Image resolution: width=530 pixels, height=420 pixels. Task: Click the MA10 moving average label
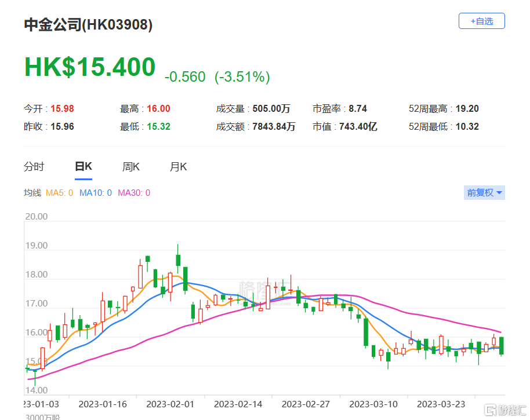96,193
